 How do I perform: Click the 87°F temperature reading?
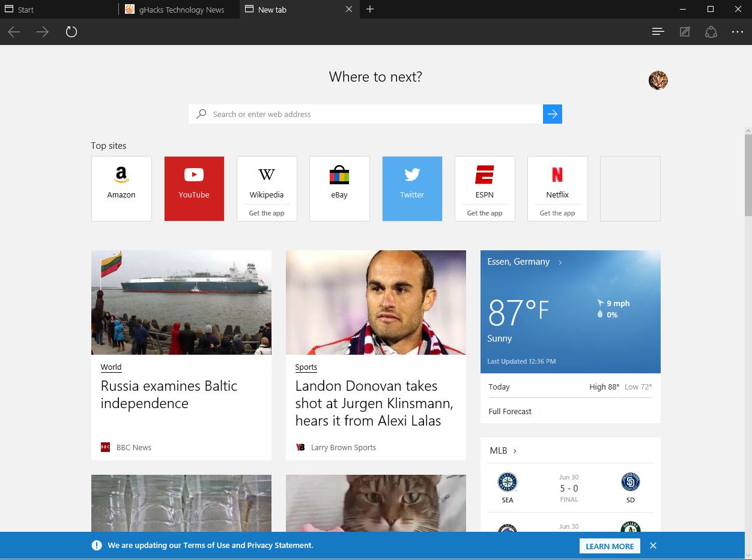[x=518, y=312]
